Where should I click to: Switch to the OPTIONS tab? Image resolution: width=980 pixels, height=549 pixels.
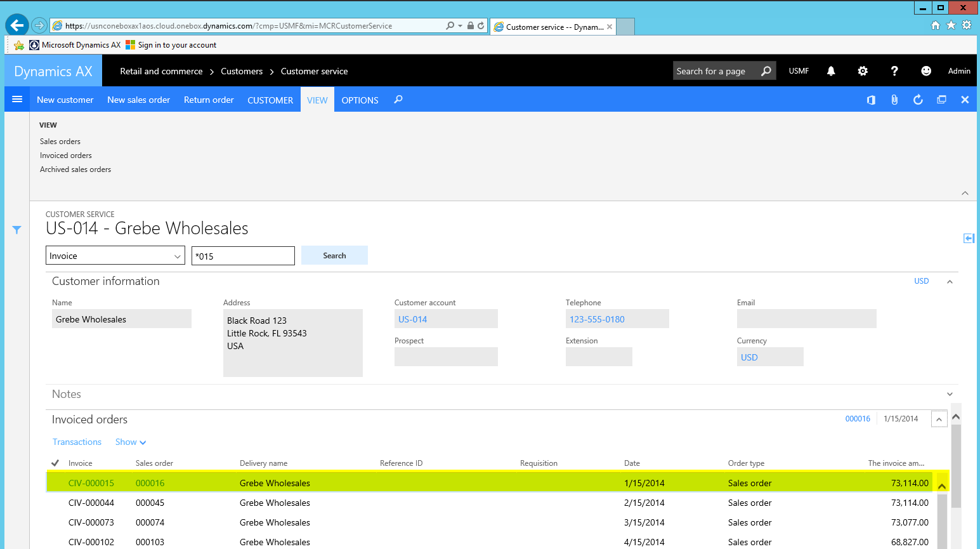click(x=360, y=100)
